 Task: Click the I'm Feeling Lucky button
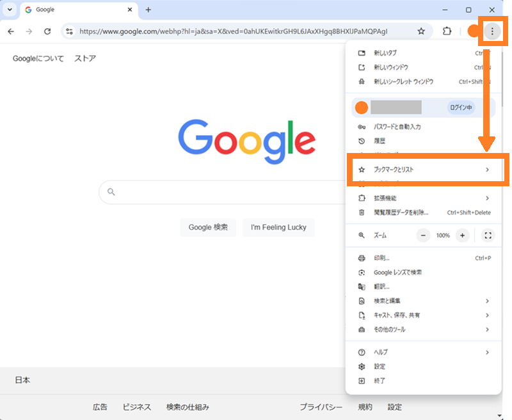pos(278,227)
